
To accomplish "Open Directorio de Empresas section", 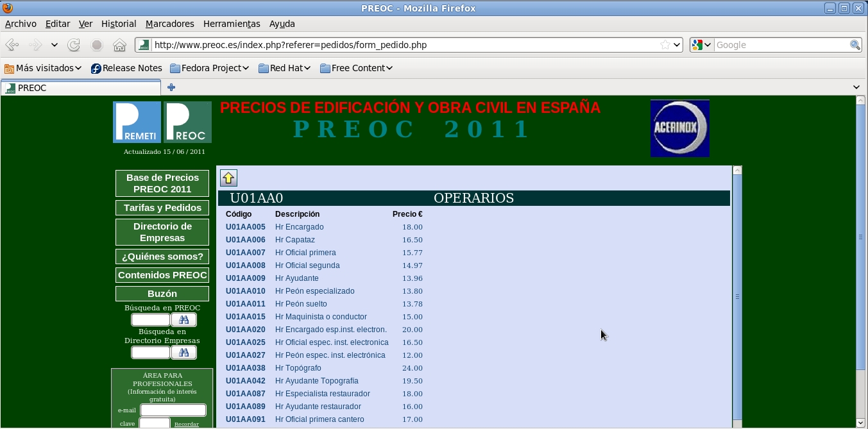I will click(x=162, y=232).
